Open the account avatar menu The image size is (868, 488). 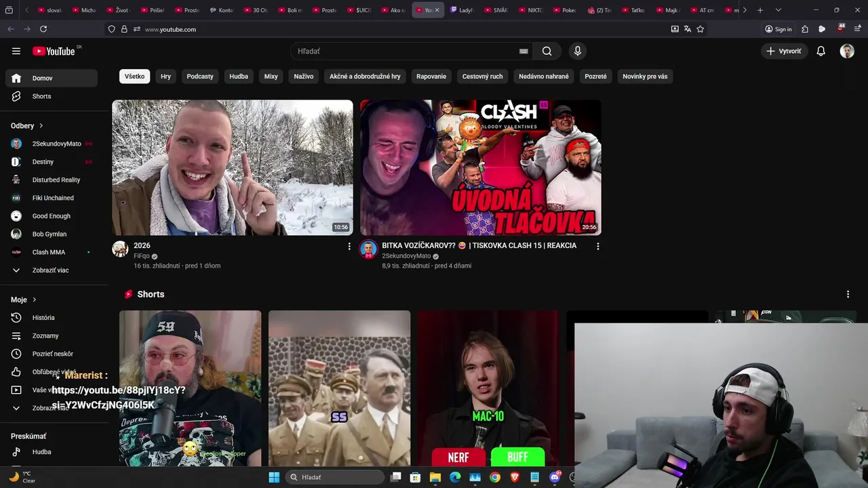click(x=847, y=51)
